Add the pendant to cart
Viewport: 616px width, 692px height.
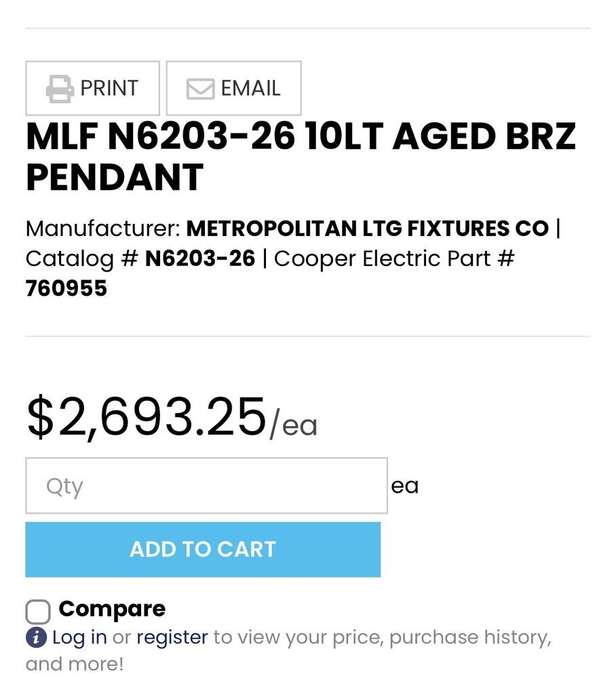(203, 550)
